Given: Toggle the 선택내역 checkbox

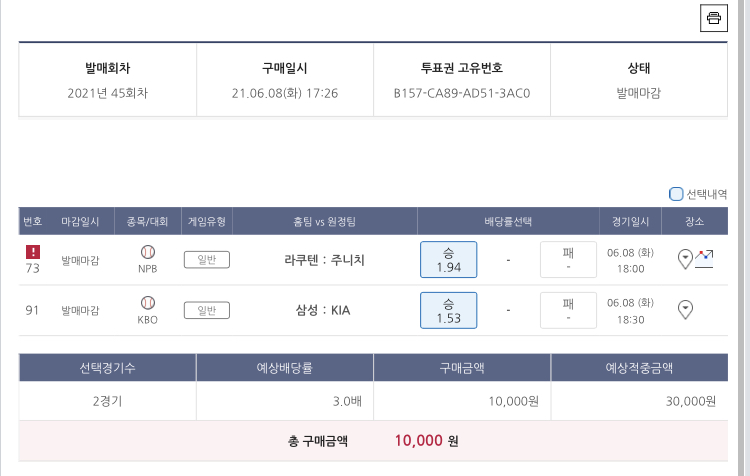Looking at the screenshot, I should [676, 194].
